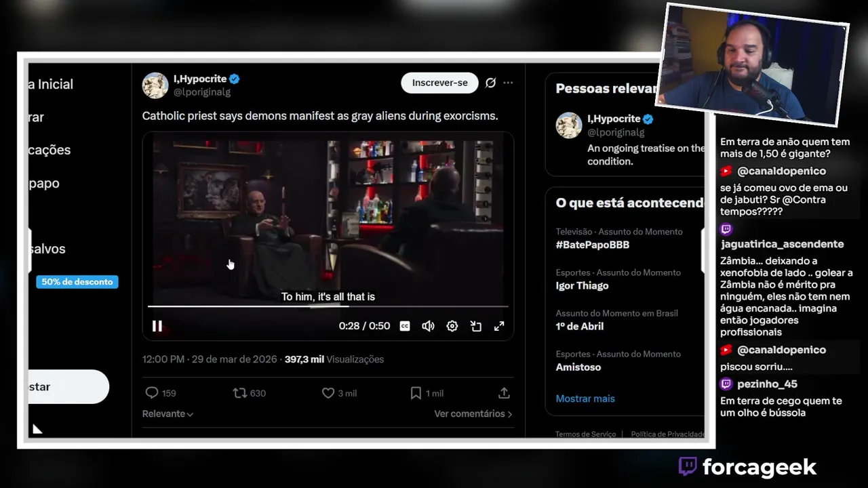
Task: Click the pezinho_45 chat username
Action: tap(767, 384)
